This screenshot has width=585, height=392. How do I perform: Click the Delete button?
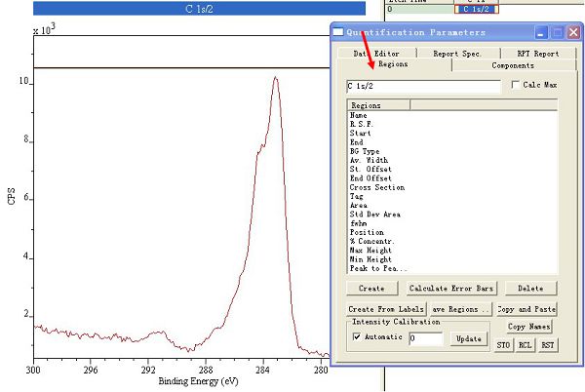coord(530,289)
